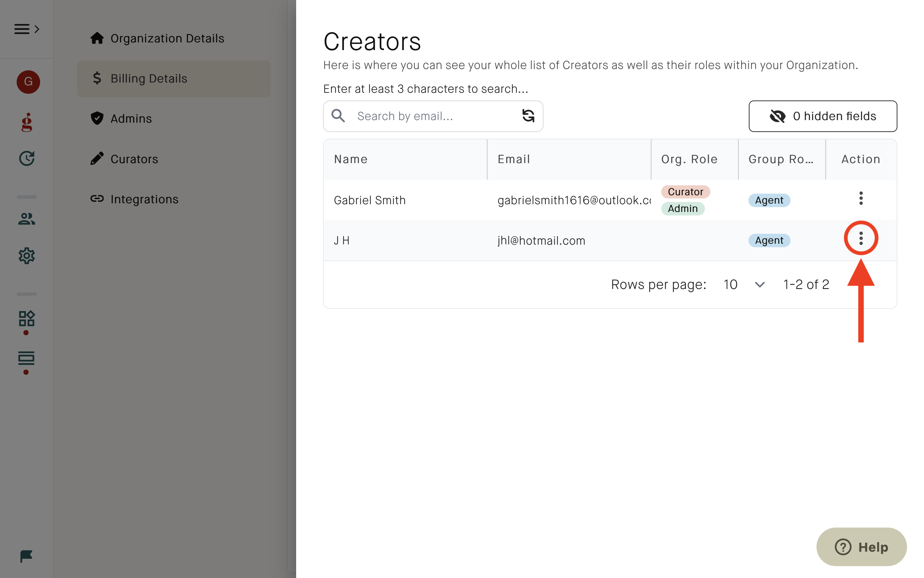Click the Action column header
924x578 pixels.
(861, 159)
